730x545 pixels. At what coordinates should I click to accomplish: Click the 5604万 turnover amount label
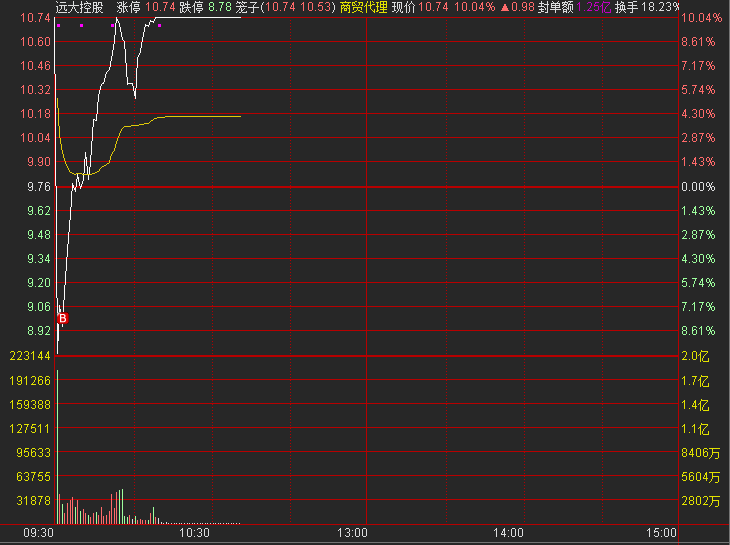(701, 478)
